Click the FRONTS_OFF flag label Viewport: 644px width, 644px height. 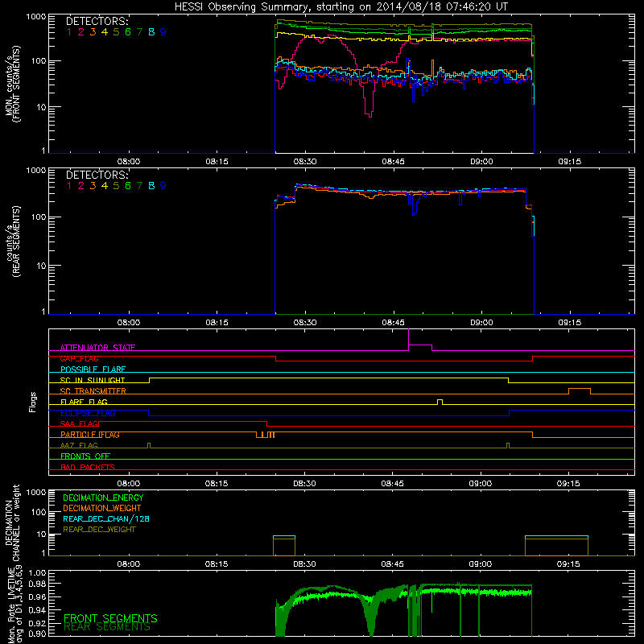coord(85,456)
